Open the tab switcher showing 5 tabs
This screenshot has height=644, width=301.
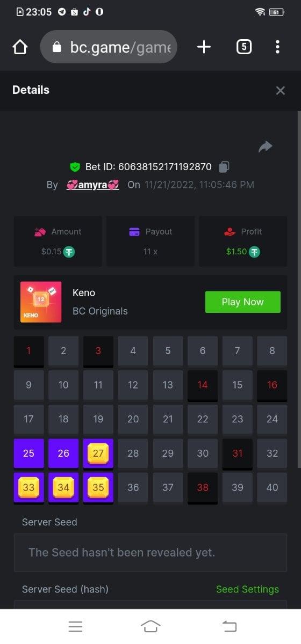coord(243,47)
